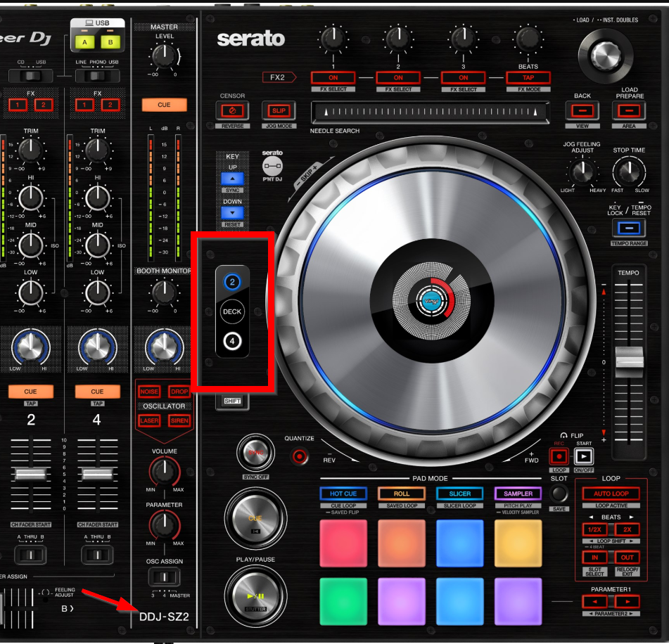Click the QUANTIZE red button
Viewport: 669px width, 644px height.
[300, 456]
